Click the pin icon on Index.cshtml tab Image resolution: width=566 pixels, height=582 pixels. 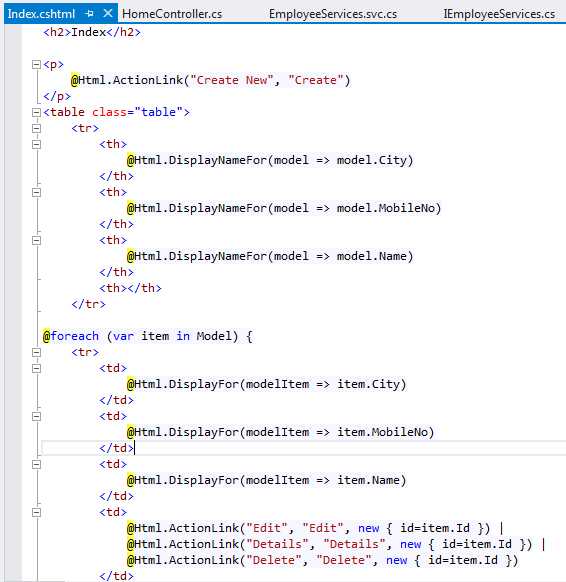pos(89,14)
